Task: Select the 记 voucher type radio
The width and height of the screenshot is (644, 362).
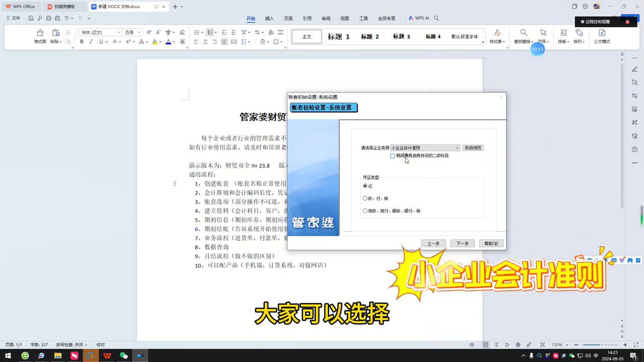Action: coord(365,186)
